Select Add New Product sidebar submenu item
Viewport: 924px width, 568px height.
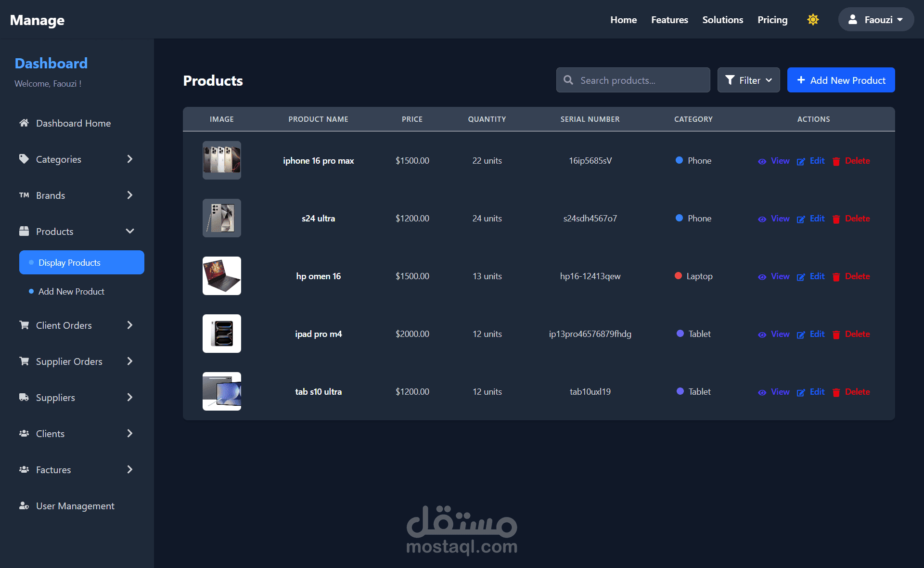(71, 291)
